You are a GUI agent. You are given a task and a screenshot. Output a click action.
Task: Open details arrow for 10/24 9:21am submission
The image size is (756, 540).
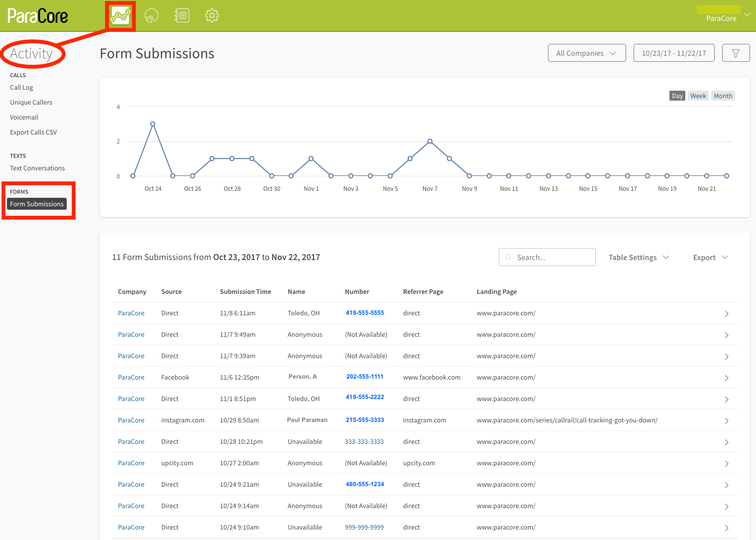coord(727,485)
